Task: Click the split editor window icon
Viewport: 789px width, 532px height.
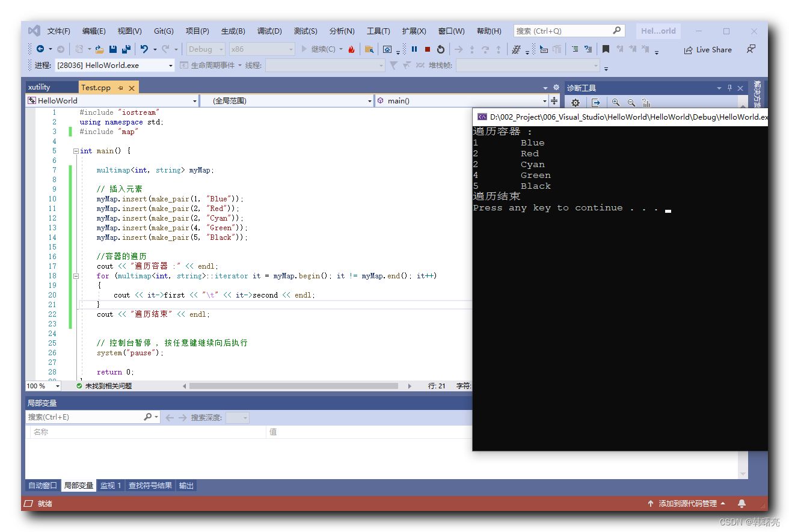Action: [554, 101]
